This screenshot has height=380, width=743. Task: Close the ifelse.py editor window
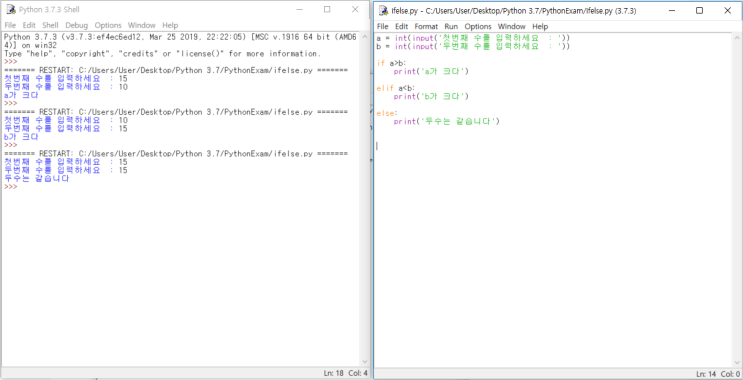727,11
